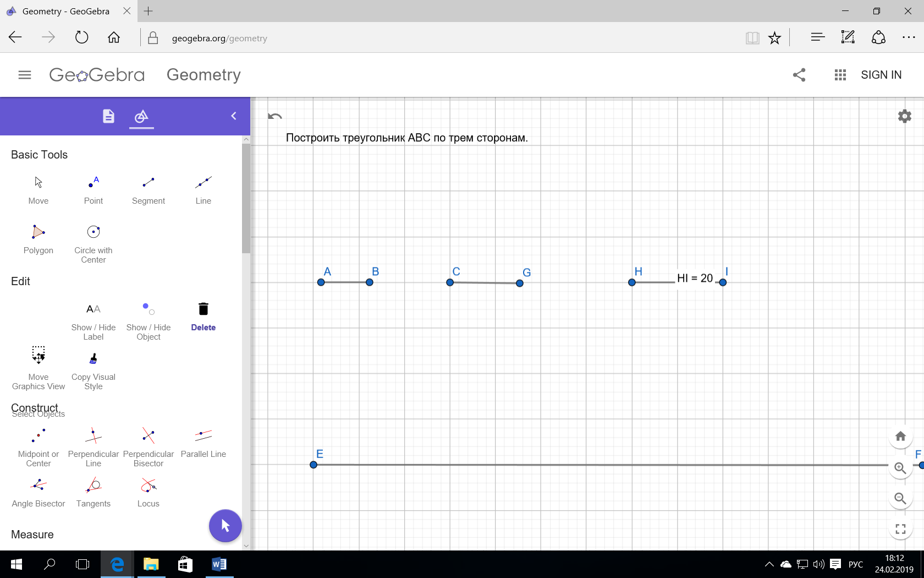
Task: Open File Explorer from the taskbar
Action: pos(151,564)
